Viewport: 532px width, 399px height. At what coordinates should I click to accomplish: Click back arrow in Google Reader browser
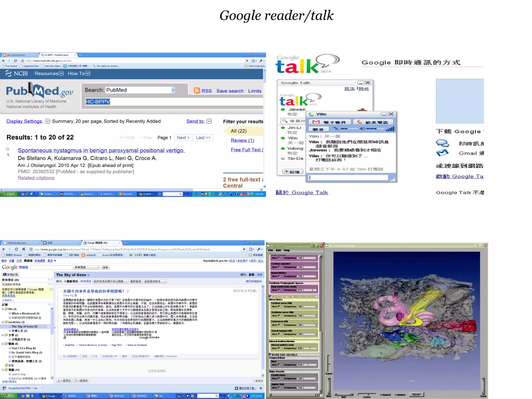[x=3, y=249]
